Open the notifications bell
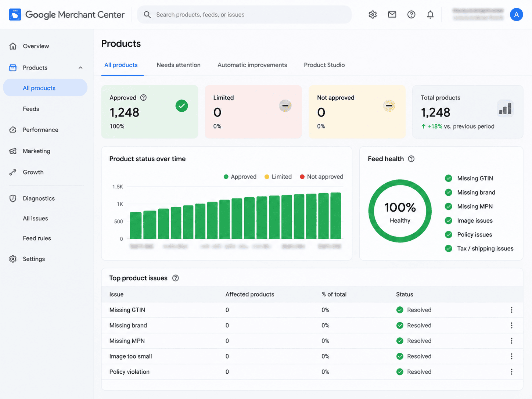Viewport: 532px width, 399px height. point(430,15)
